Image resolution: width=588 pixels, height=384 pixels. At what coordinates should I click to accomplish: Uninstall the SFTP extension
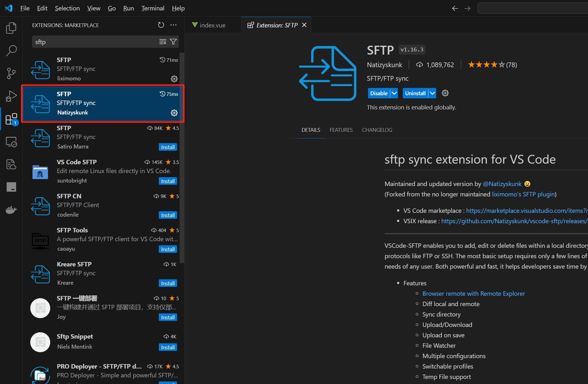(x=415, y=93)
